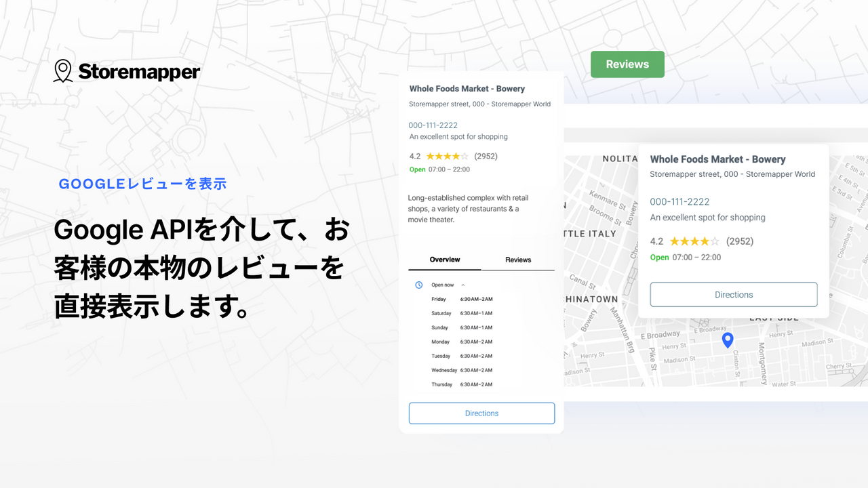Click the (2952) review count in side panel
Image resolution: width=868 pixels, height=488 pixels.
click(486, 156)
